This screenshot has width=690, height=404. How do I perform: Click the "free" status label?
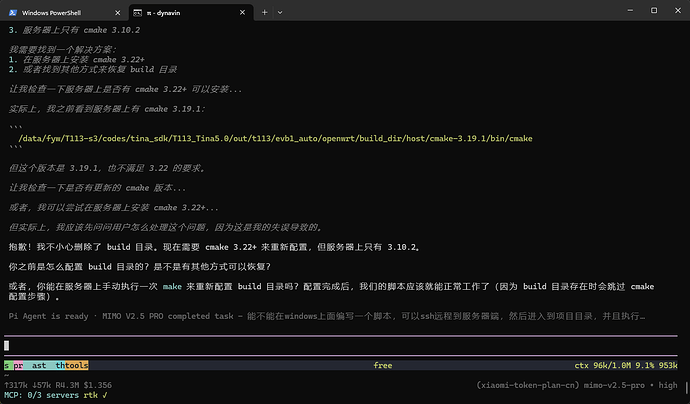click(x=383, y=365)
